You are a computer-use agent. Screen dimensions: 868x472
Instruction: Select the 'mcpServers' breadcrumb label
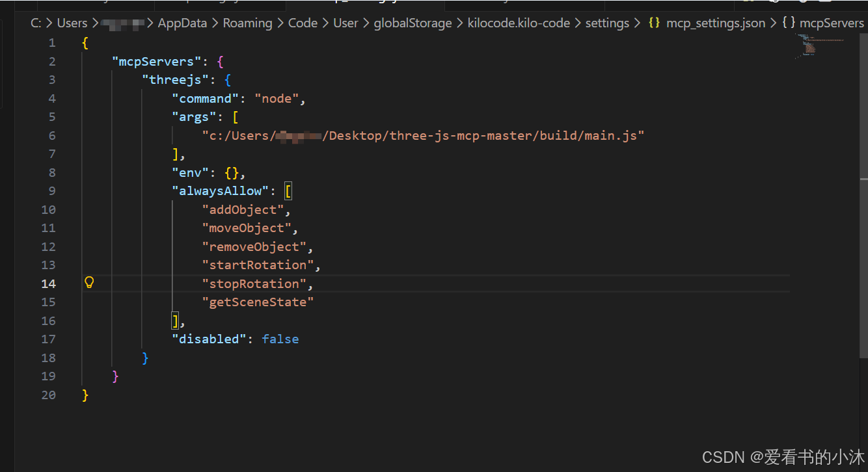click(x=832, y=23)
